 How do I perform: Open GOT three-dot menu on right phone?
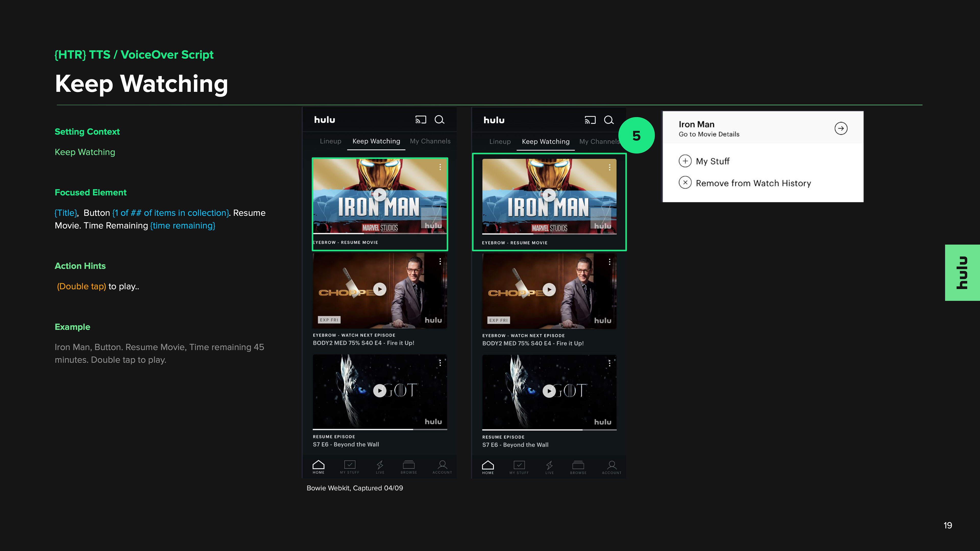pyautogui.click(x=609, y=364)
